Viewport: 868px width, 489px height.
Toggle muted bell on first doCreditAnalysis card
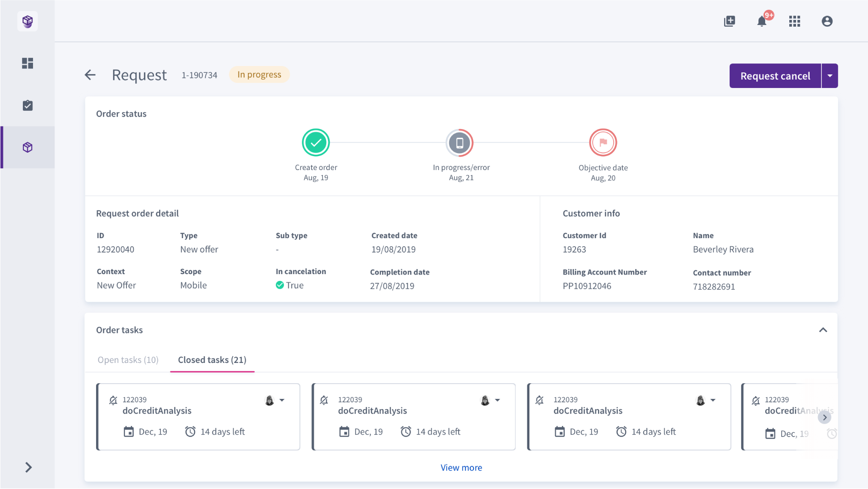tap(113, 400)
